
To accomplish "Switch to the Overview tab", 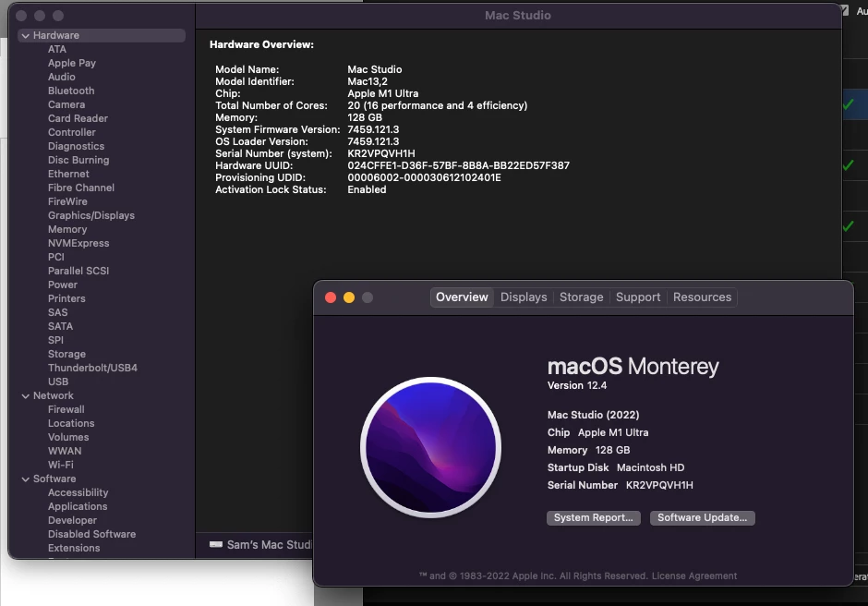I will pos(462,297).
